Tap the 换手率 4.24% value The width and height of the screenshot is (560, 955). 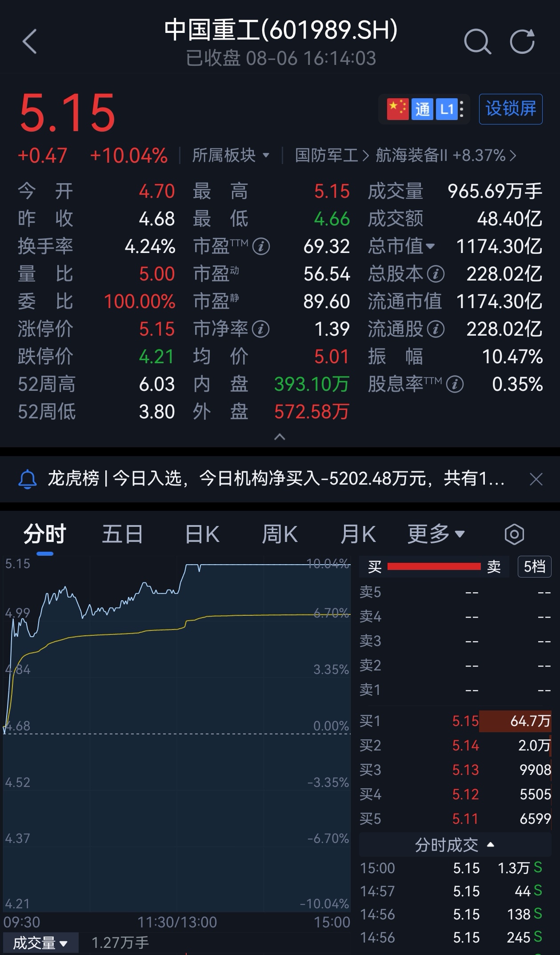pos(150,246)
